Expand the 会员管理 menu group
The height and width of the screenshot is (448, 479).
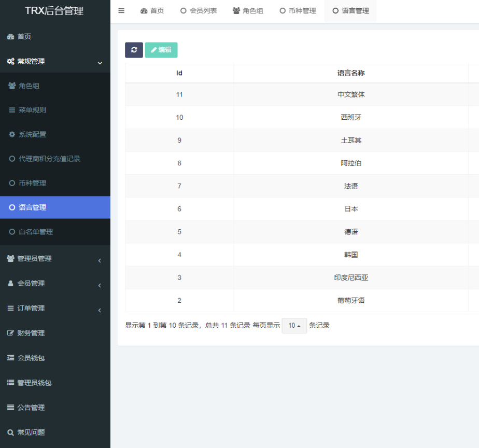click(55, 284)
